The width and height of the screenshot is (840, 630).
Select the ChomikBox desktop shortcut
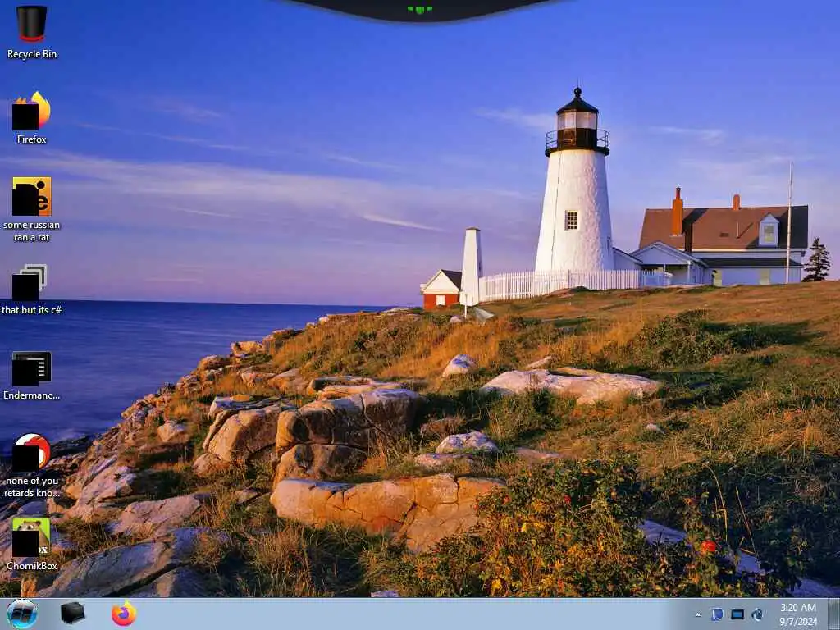click(32, 543)
